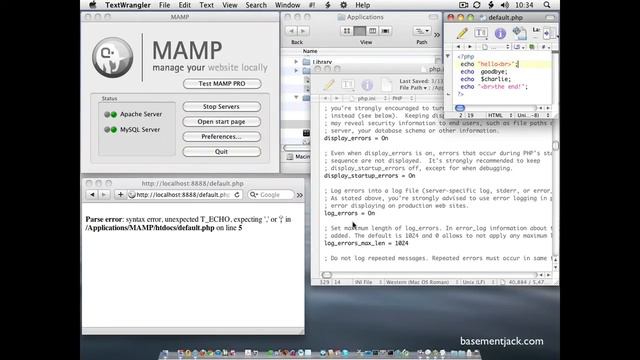Click Stop Servers button

coord(222,107)
